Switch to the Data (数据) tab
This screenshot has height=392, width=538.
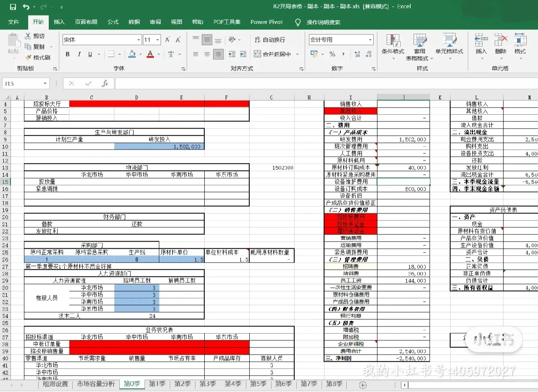click(x=134, y=22)
